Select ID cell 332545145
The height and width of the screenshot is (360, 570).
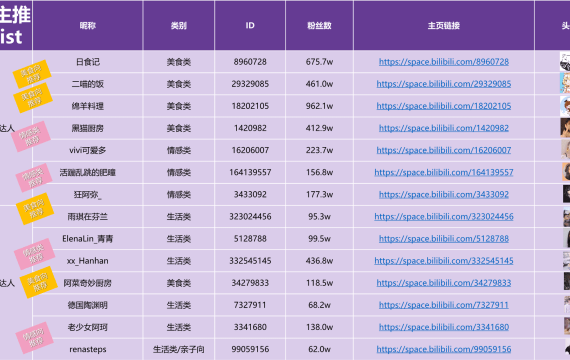pos(250,261)
